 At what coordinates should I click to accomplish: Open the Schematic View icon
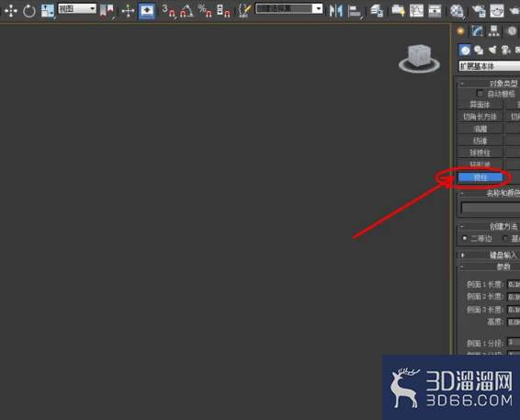[x=435, y=11]
